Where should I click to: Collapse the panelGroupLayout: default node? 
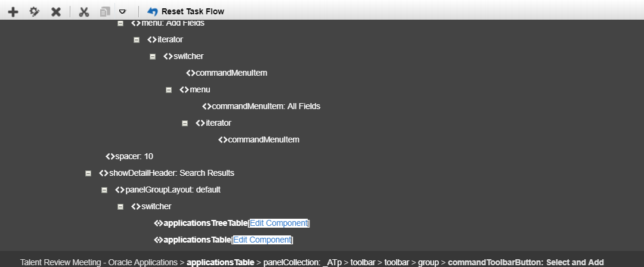(104, 190)
